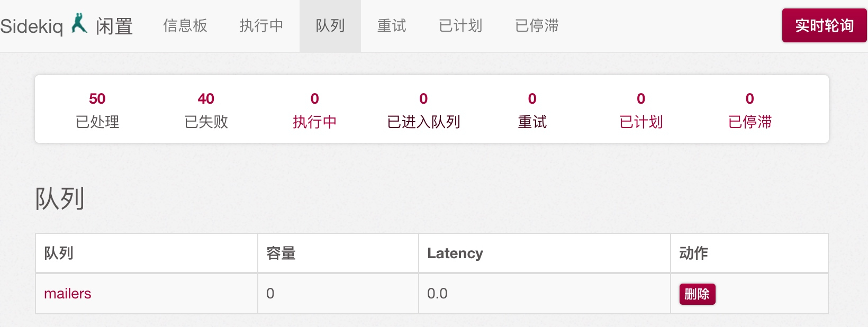The width and height of the screenshot is (868, 327).
Task: Click the Latency column header
Action: click(x=455, y=253)
